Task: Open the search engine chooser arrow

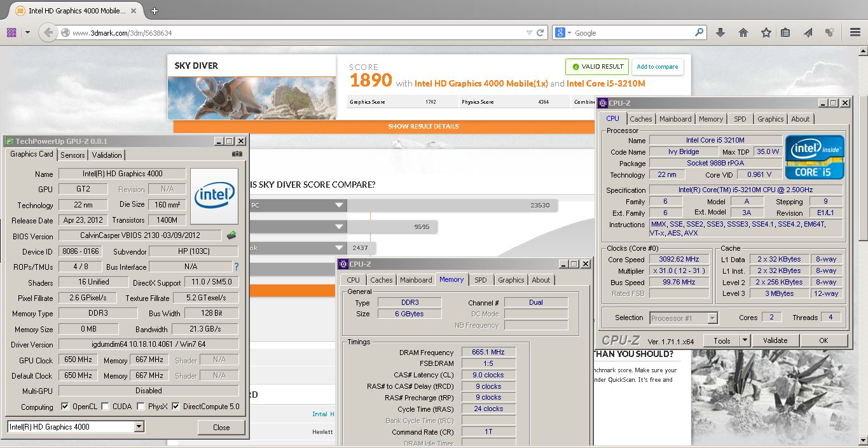Action: click(569, 32)
